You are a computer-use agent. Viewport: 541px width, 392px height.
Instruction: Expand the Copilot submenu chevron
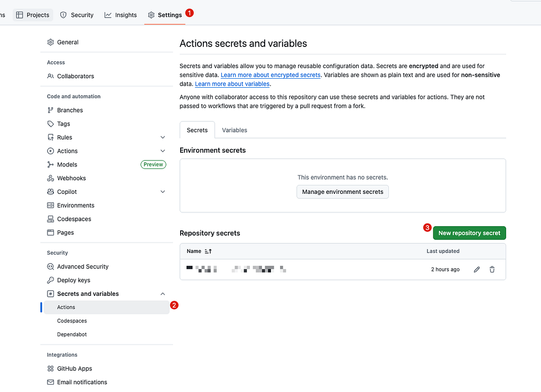point(163,192)
